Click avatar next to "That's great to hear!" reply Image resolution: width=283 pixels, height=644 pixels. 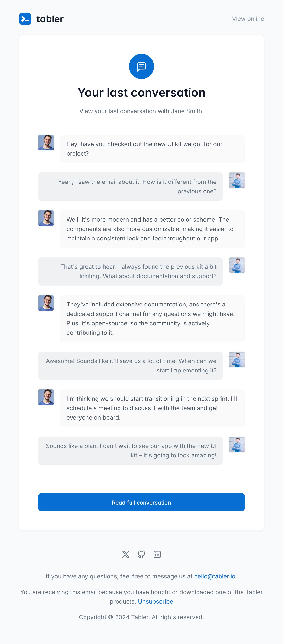(237, 265)
